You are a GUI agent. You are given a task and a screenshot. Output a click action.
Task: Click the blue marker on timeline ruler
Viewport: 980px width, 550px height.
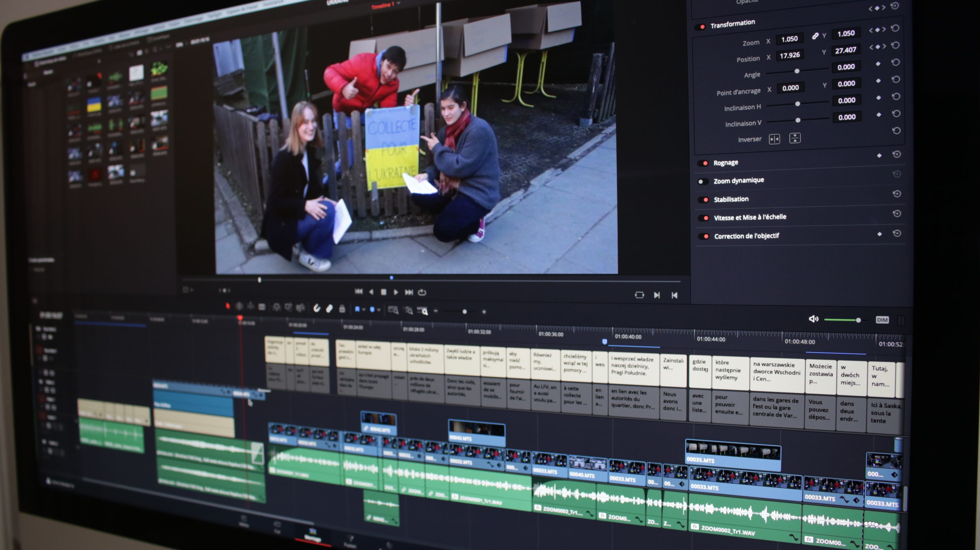604,341
